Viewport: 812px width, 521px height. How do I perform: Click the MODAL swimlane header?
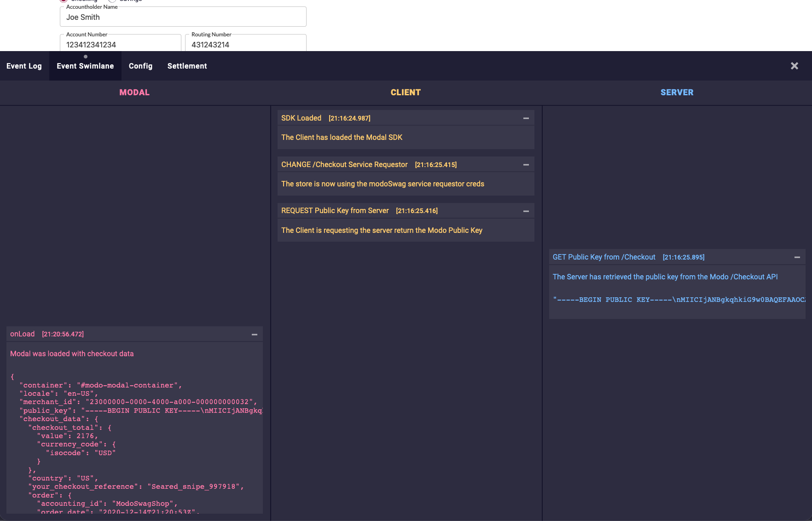coord(134,93)
